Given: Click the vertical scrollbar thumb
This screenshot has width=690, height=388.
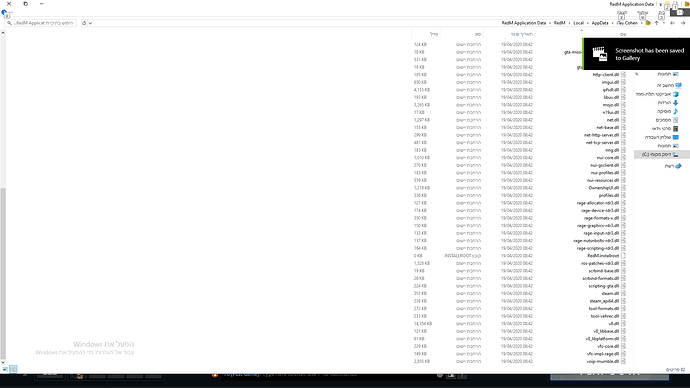Looking at the screenshot, I should point(3,273).
